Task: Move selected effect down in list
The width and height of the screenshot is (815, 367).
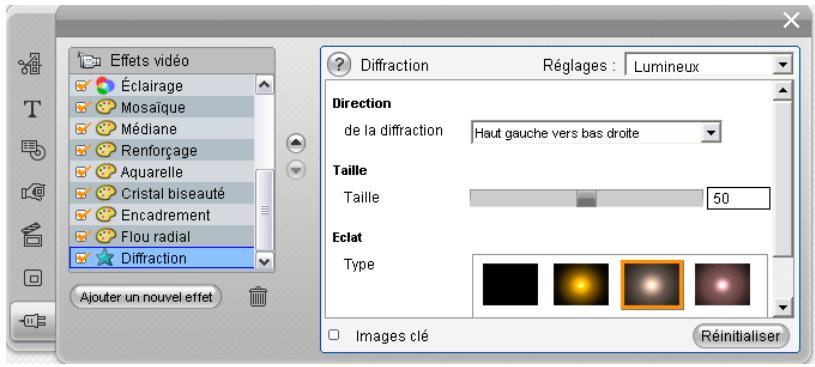Action: point(296,169)
